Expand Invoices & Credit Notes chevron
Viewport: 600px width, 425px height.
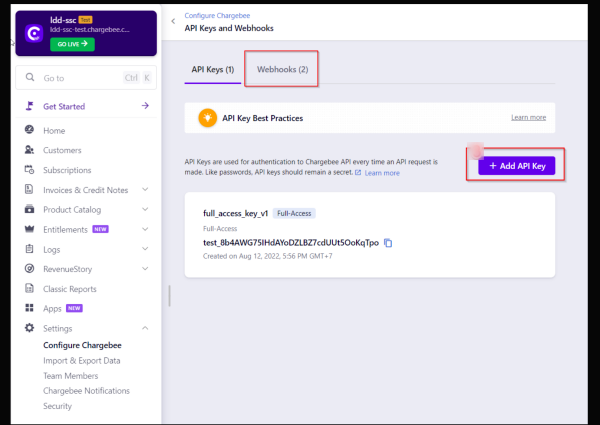[x=145, y=189]
